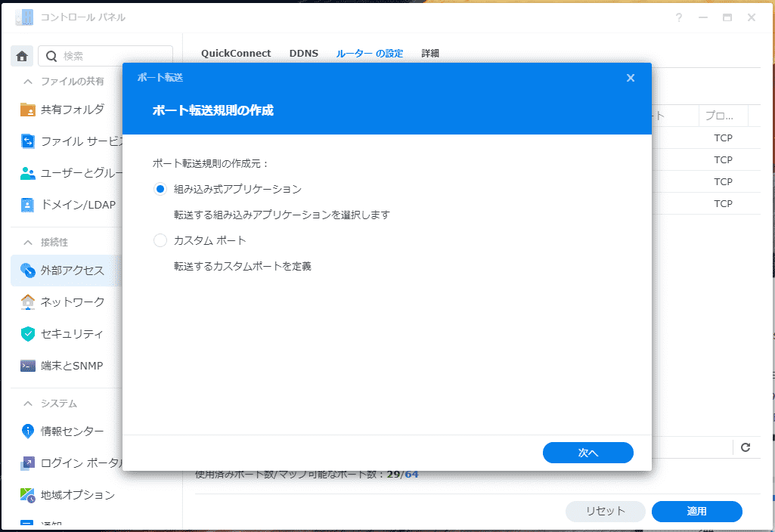Click the refresh icon beside port list
This screenshot has width=775, height=532.
746,447
